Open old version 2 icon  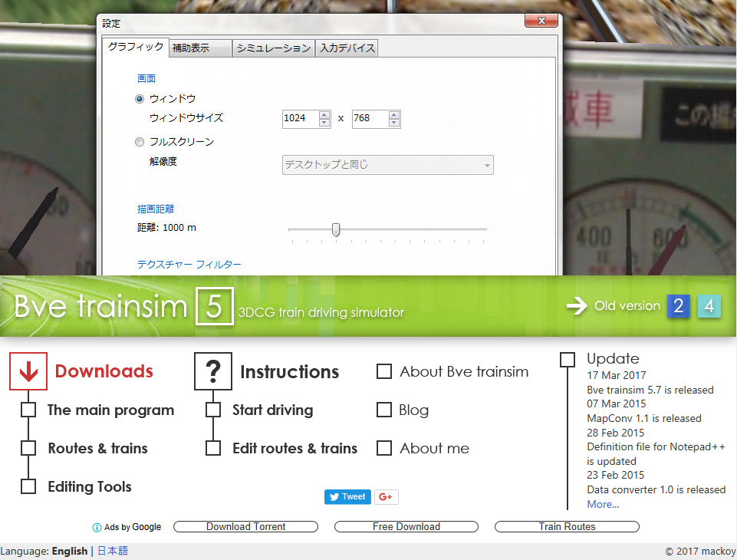(678, 306)
